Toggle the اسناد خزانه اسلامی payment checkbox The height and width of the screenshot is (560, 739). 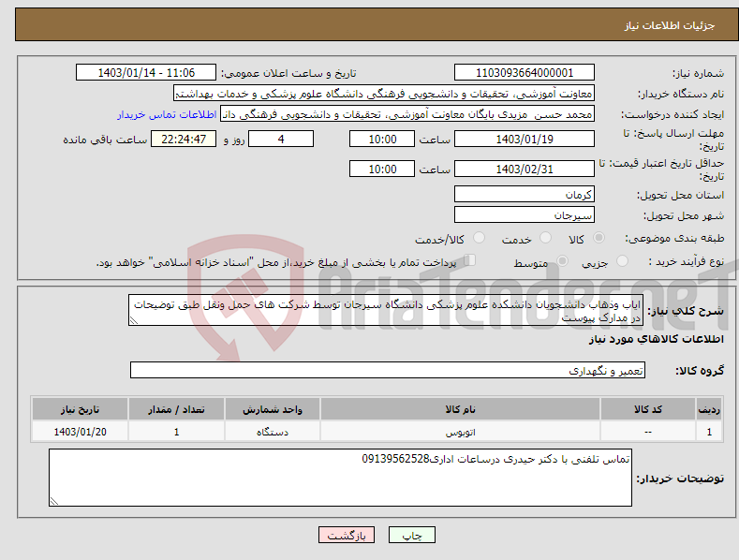pos(469,260)
